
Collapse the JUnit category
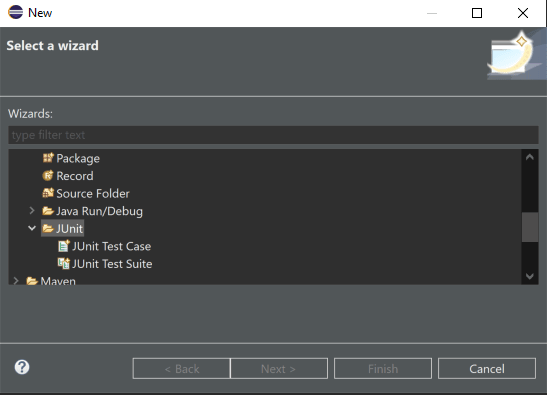tap(32, 228)
